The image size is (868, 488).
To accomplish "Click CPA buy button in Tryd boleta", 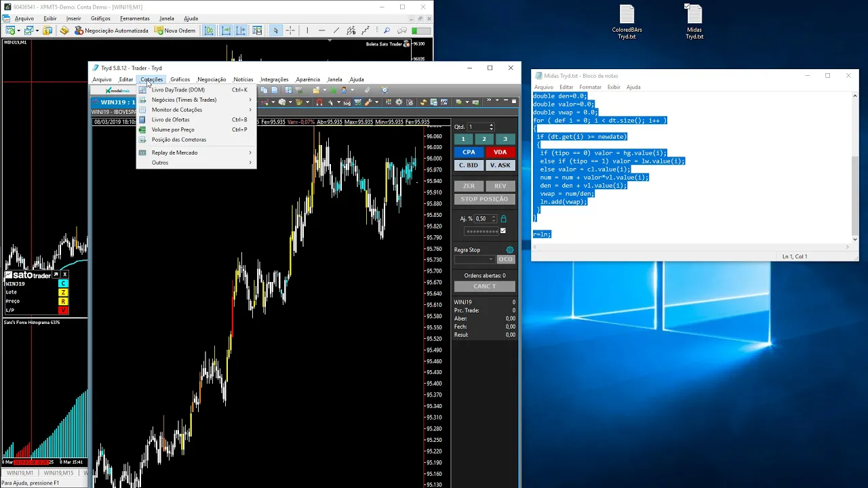I will point(469,152).
